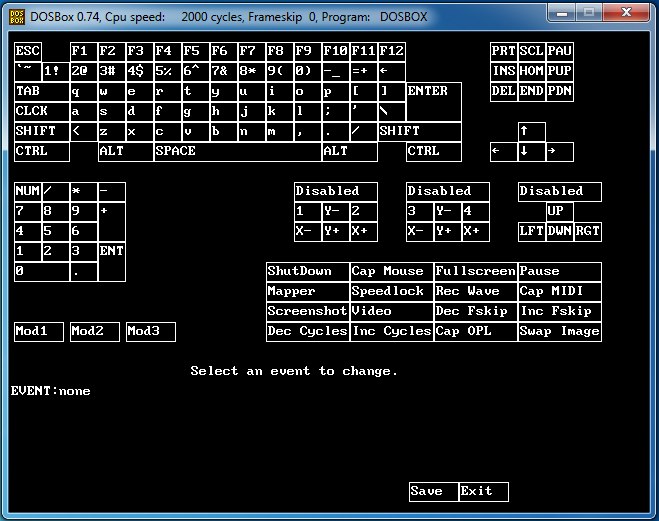
Task: Select the Cap OPL event
Action: click(476, 332)
